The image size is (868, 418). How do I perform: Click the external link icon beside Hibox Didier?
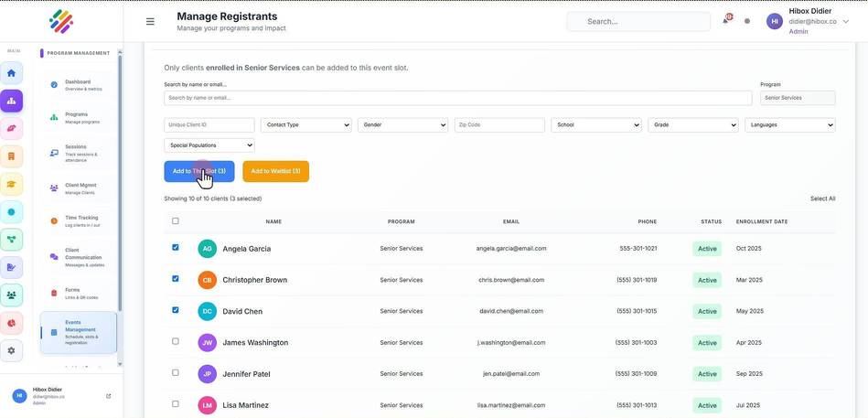[109, 396]
